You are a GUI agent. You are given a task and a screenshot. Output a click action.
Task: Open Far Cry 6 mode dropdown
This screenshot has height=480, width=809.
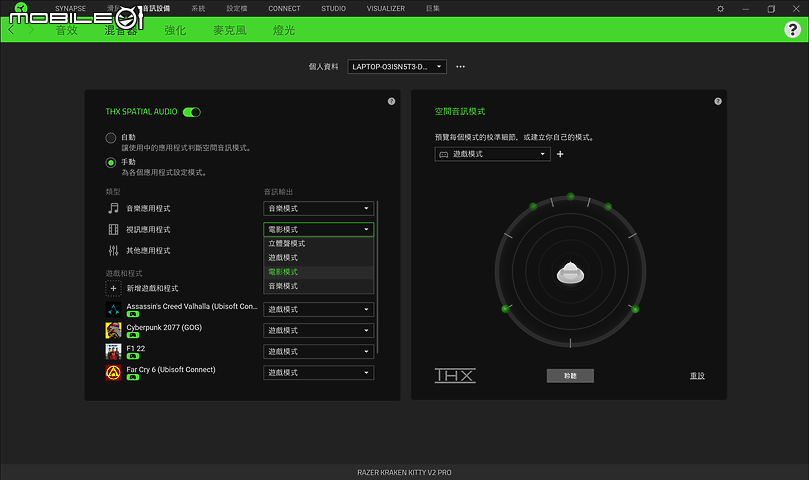[x=318, y=372]
